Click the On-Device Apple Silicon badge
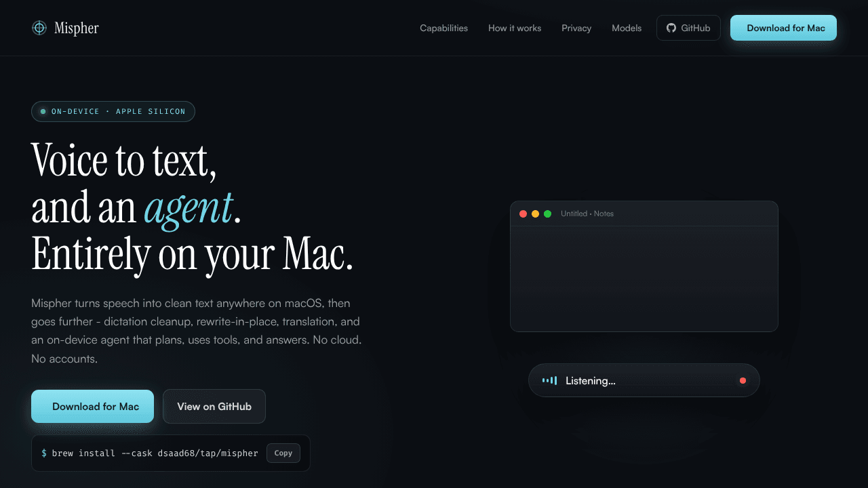The image size is (868, 488). pyautogui.click(x=113, y=111)
